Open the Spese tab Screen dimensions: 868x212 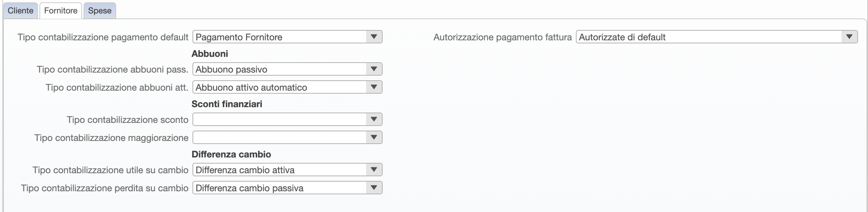[x=100, y=11]
